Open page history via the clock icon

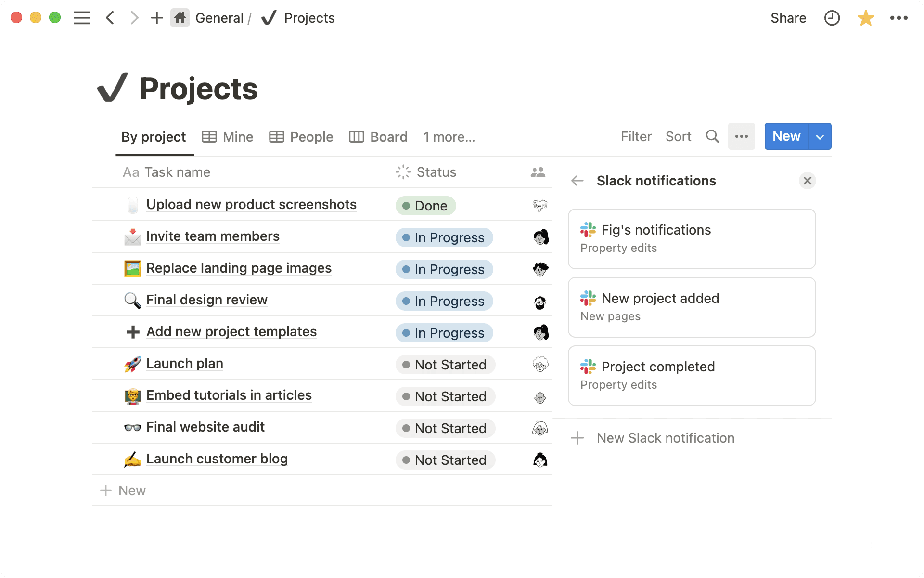pos(832,18)
